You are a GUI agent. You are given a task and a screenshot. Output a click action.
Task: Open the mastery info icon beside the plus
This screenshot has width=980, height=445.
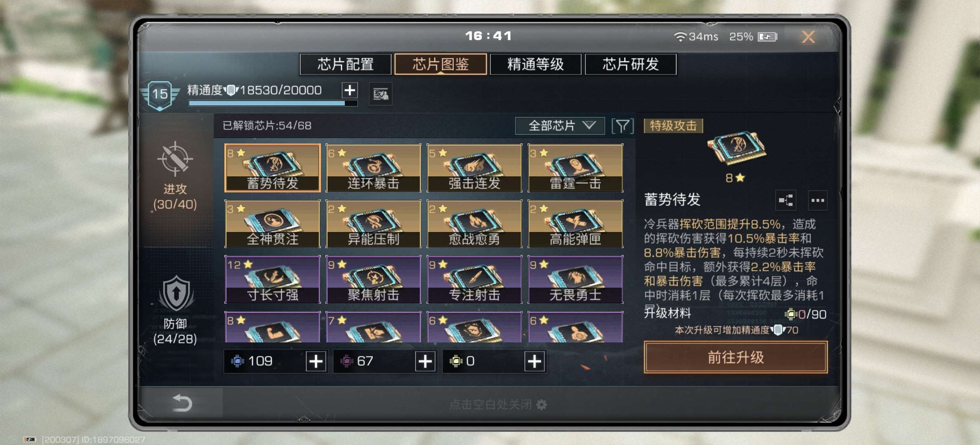click(380, 94)
